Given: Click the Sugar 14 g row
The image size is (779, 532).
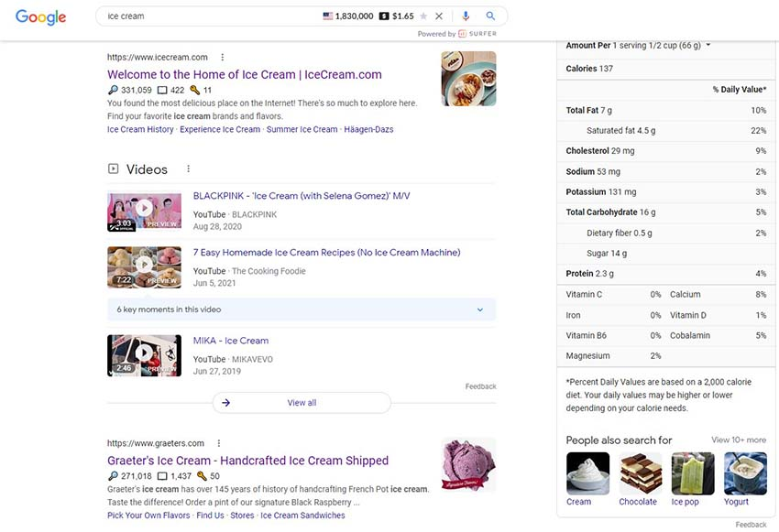Looking at the screenshot, I should 665,253.
